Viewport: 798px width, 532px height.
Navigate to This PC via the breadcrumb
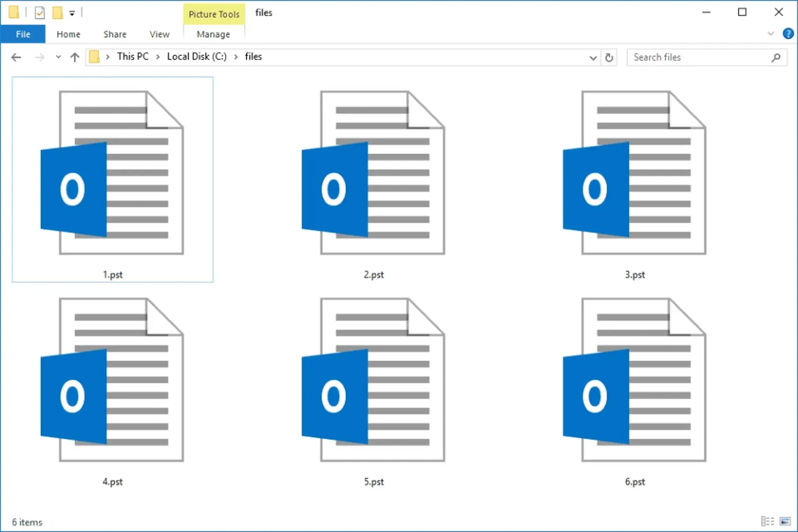pyautogui.click(x=132, y=57)
